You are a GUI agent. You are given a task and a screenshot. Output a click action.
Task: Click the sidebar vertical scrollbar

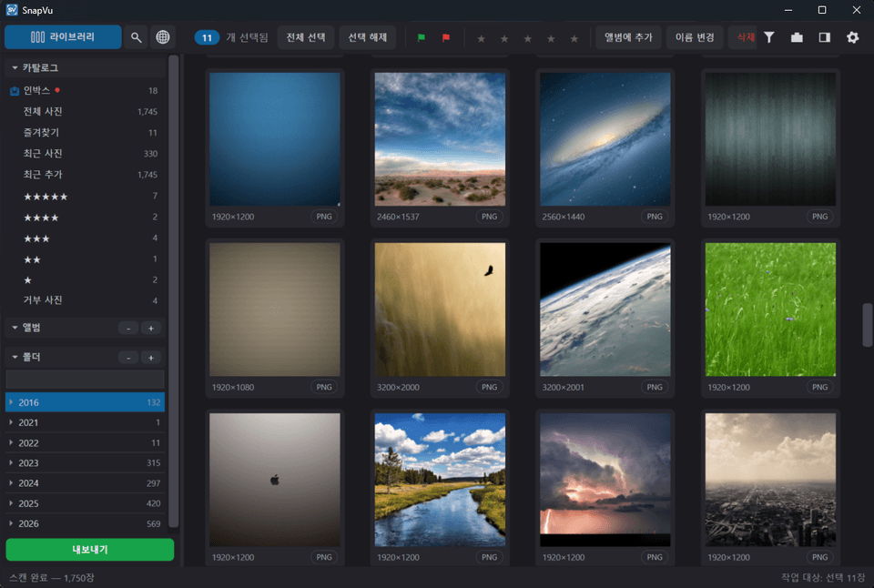coord(173,290)
